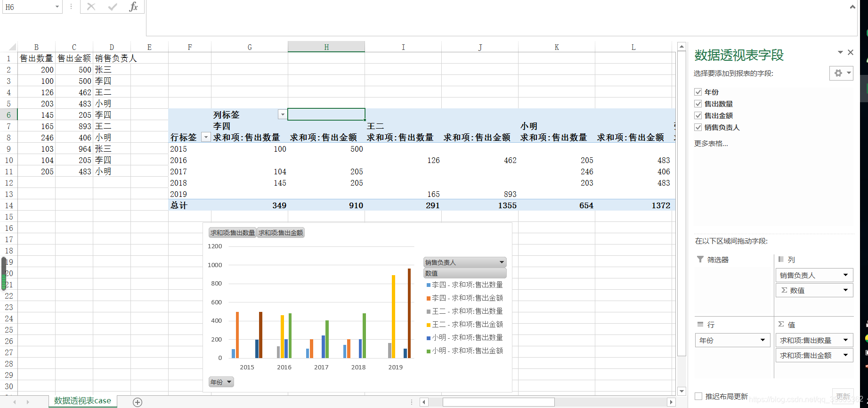The width and height of the screenshot is (868, 408).
Task: Open chart 销售负责人 field button dropdown
Action: (502, 262)
